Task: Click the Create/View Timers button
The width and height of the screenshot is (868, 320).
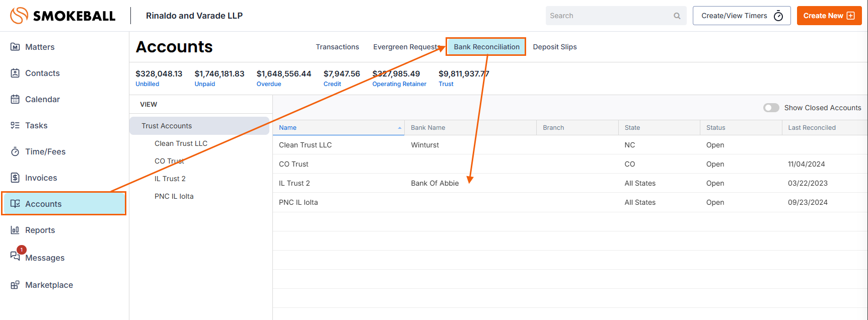Action: coord(742,16)
